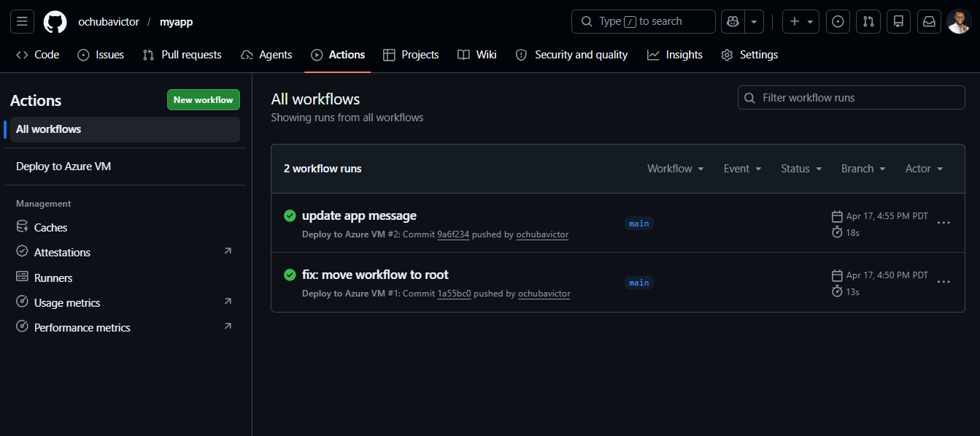
Task: Switch to the Code tab
Action: [38, 55]
